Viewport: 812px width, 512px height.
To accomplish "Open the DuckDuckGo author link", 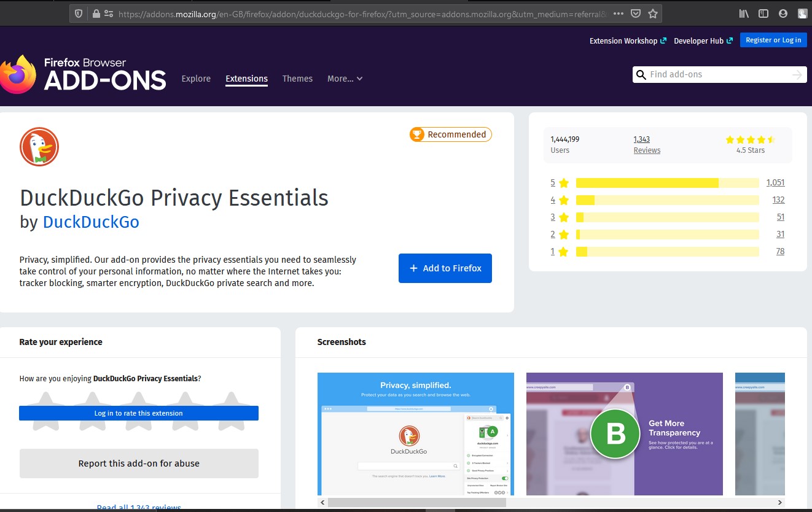I will point(91,222).
